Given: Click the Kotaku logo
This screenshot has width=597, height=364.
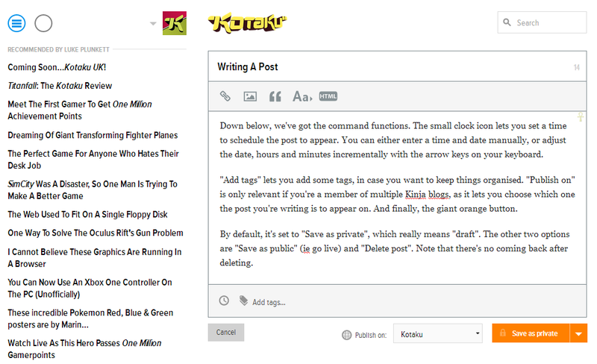Looking at the screenshot, I should (x=247, y=23).
